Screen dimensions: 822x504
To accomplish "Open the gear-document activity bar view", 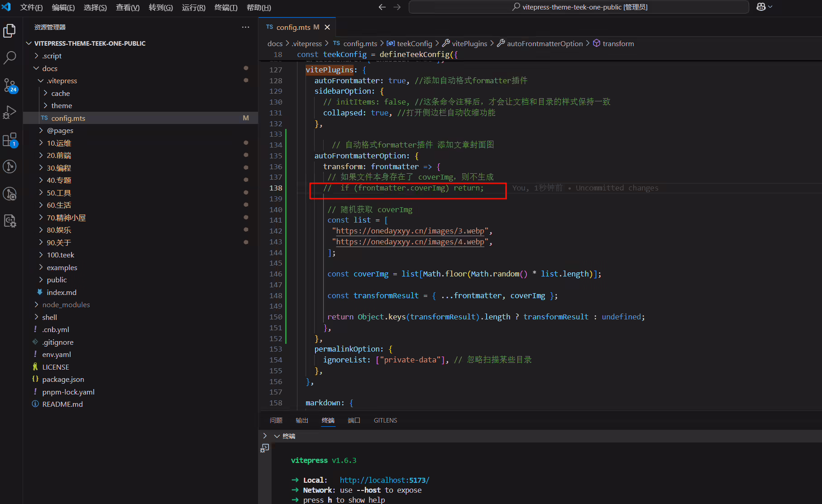I will click(10, 221).
